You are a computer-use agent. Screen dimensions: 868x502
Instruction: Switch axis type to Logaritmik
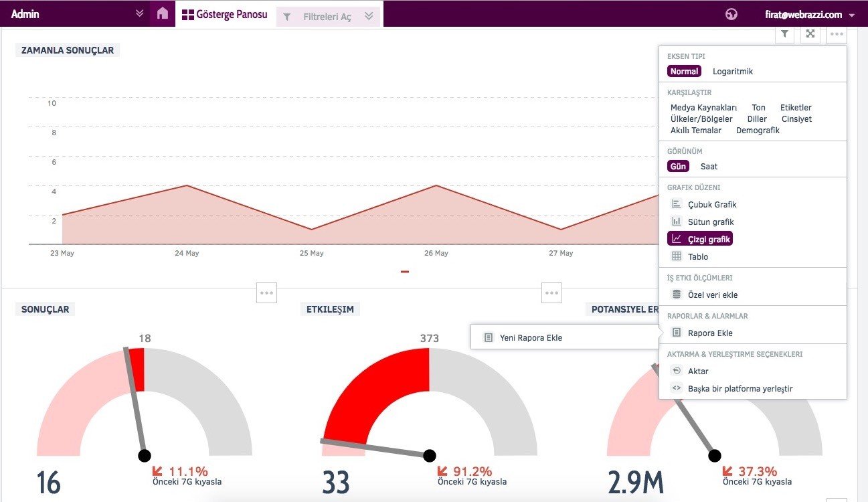pyautogui.click(x=733, y=71)
